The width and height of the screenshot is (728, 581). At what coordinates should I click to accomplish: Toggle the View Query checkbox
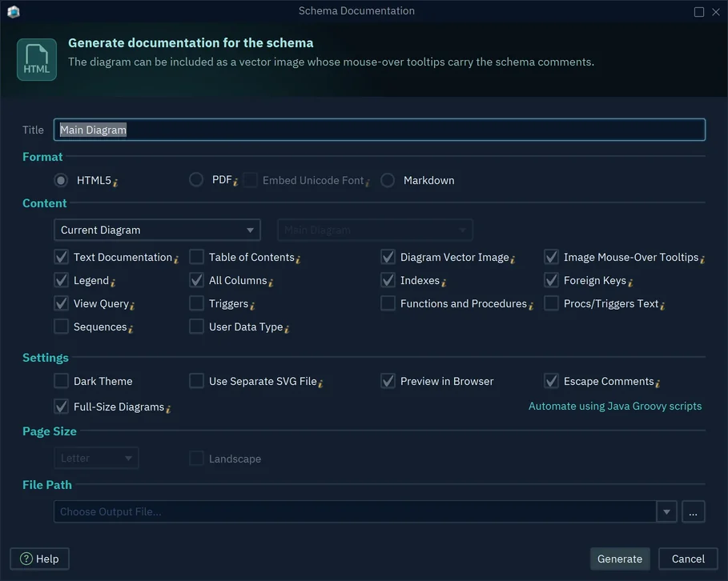click(62, 303)
